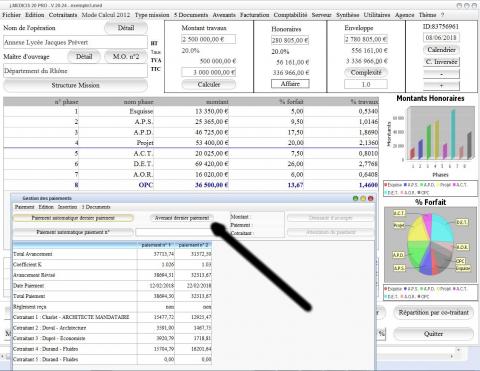Select the Projet phase row
Screen dimensions: 480x371
(x=191, y=143)
